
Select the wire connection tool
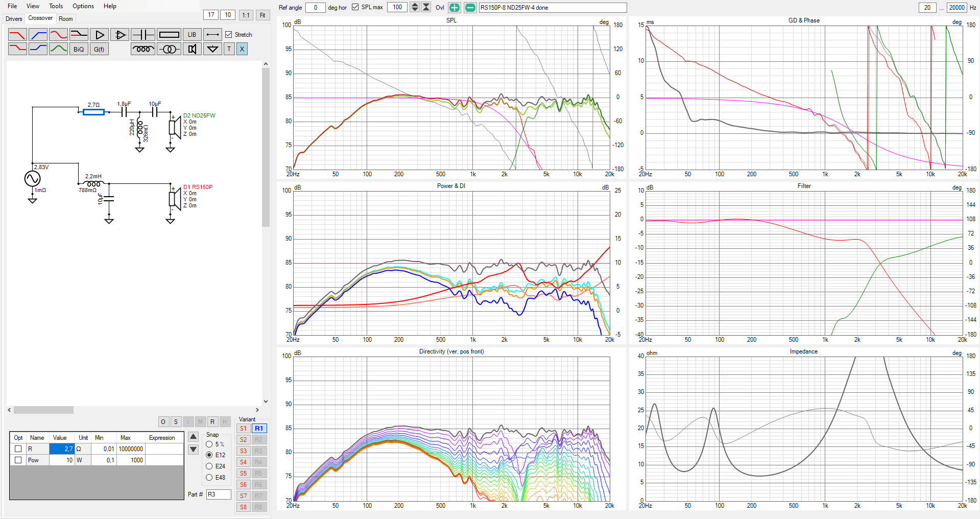pos(212,35)
